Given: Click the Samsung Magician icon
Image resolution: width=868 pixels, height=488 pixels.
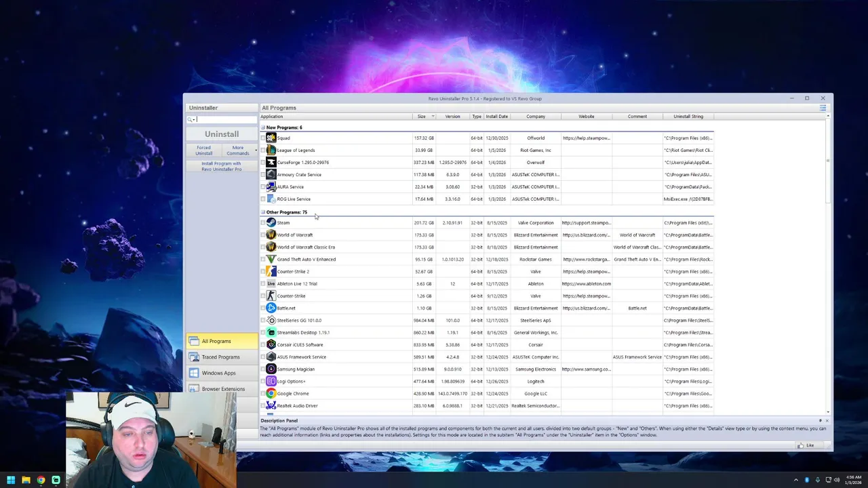Looking at the screenshot, I should coord(271,369).
